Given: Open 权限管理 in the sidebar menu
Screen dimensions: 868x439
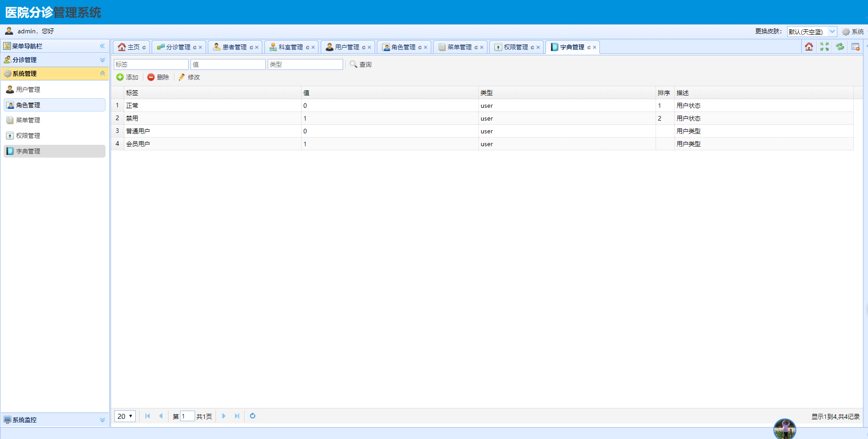Looking at the screenshot, I should 54,136.
